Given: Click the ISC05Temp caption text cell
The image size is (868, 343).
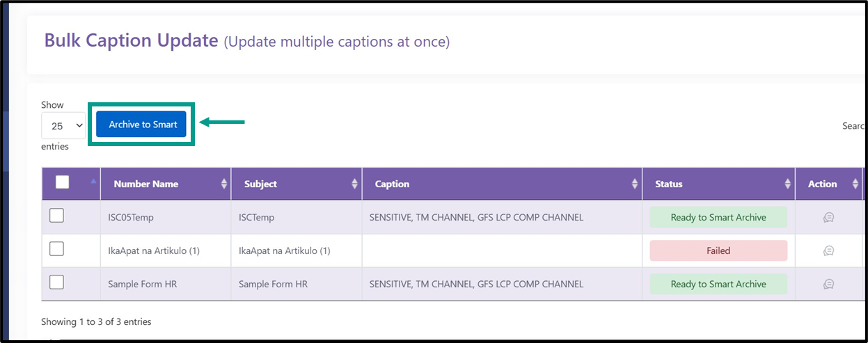Looking at the screenshot, I should [476, 217].
